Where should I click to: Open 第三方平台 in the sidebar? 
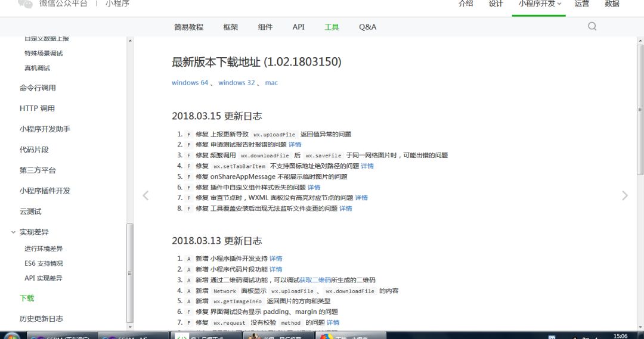coord(38,170)
